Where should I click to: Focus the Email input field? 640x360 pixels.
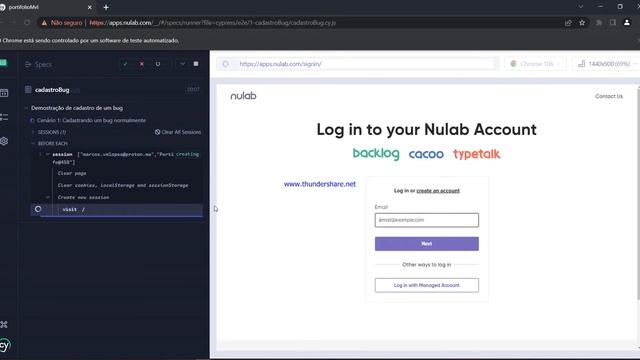(427, 220)
